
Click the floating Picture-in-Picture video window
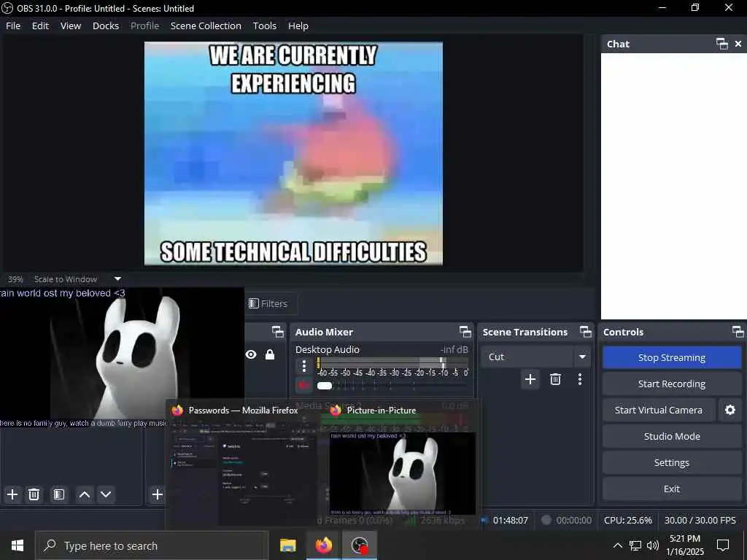(x=122, y=357)
